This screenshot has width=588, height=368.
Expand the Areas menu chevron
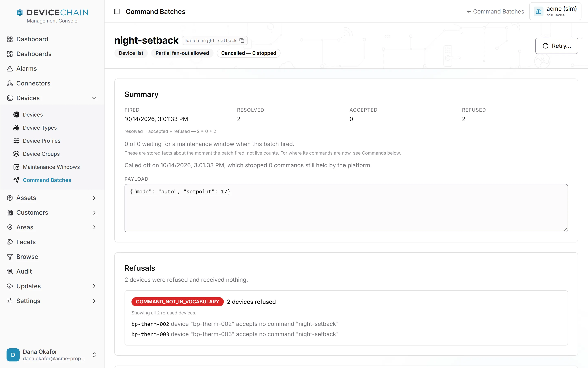point(94,227)
